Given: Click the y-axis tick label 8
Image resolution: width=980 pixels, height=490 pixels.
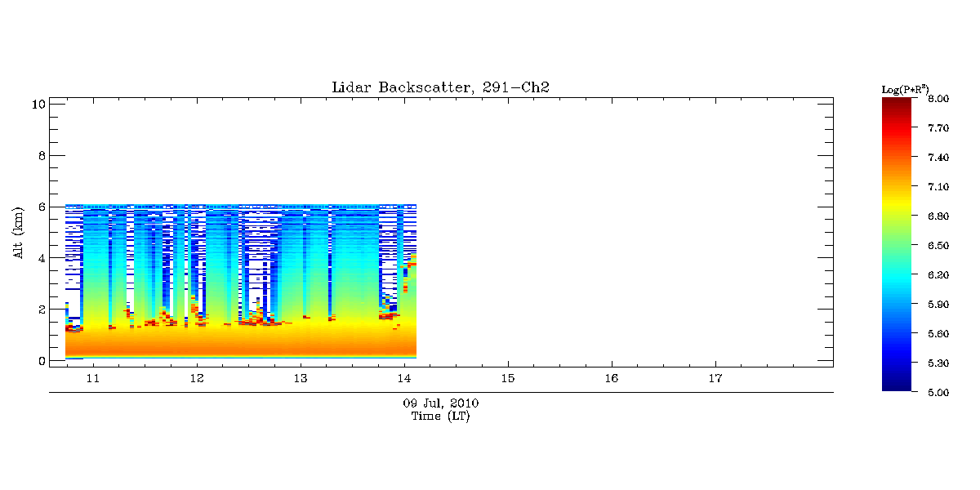Looking at the screenshot, I should tap(41, 155).
